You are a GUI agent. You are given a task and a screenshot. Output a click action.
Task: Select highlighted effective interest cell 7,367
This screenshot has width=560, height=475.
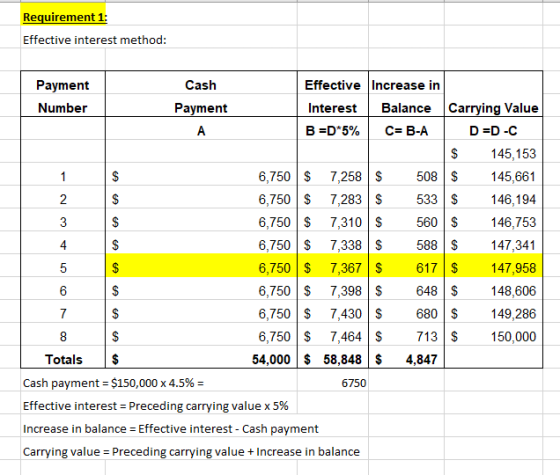332,265
